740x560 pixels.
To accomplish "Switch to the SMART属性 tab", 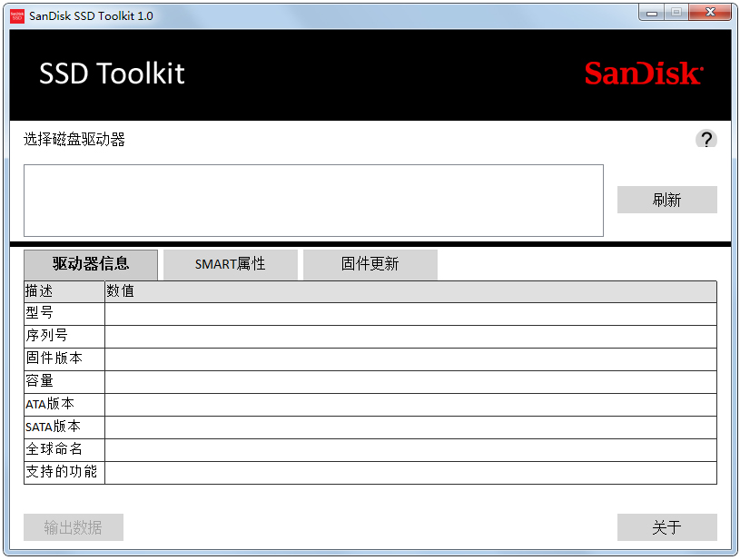I will pyautogui.click(x=231, y=264).
